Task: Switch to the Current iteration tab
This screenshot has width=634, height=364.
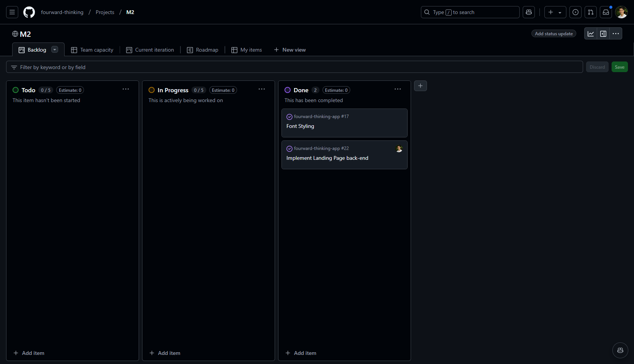Action: [155, 50]
